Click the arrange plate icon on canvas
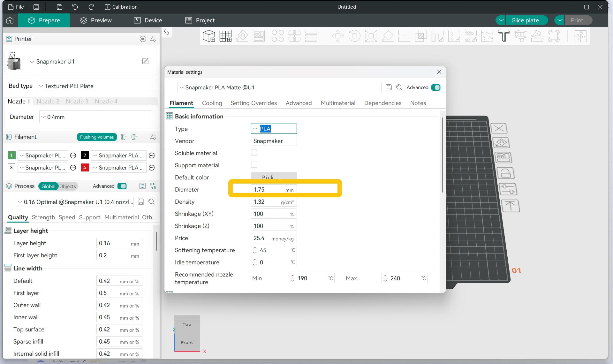Viewport: 613px width, 364px height. click(x=503, y=158)
